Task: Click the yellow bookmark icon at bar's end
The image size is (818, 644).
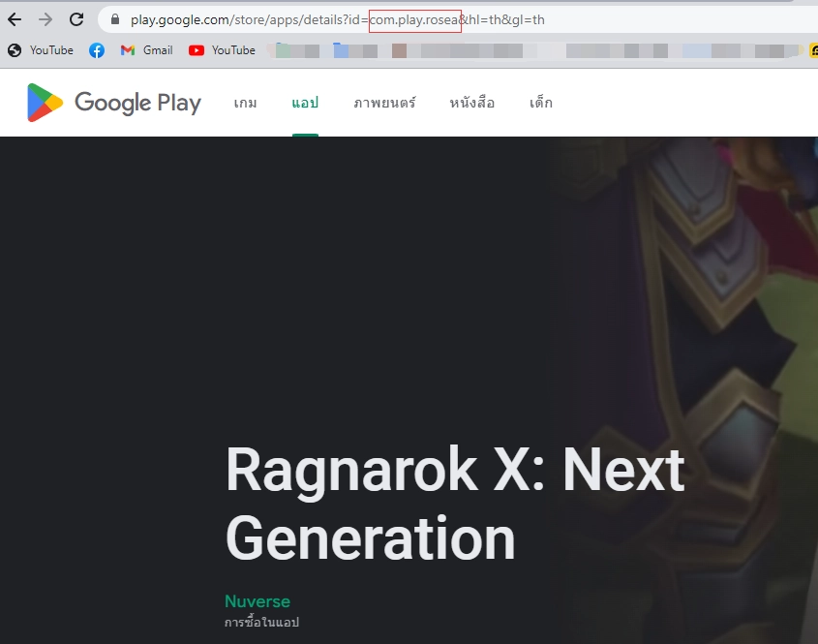Action: pos(813,50)
